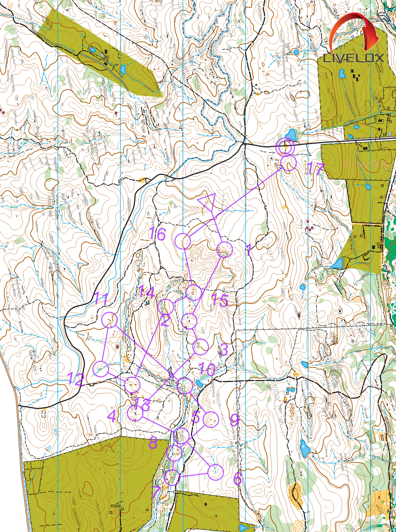This screenshot has width=396, height=532.
Task: Click control circle 8
Action: point(174,453)
